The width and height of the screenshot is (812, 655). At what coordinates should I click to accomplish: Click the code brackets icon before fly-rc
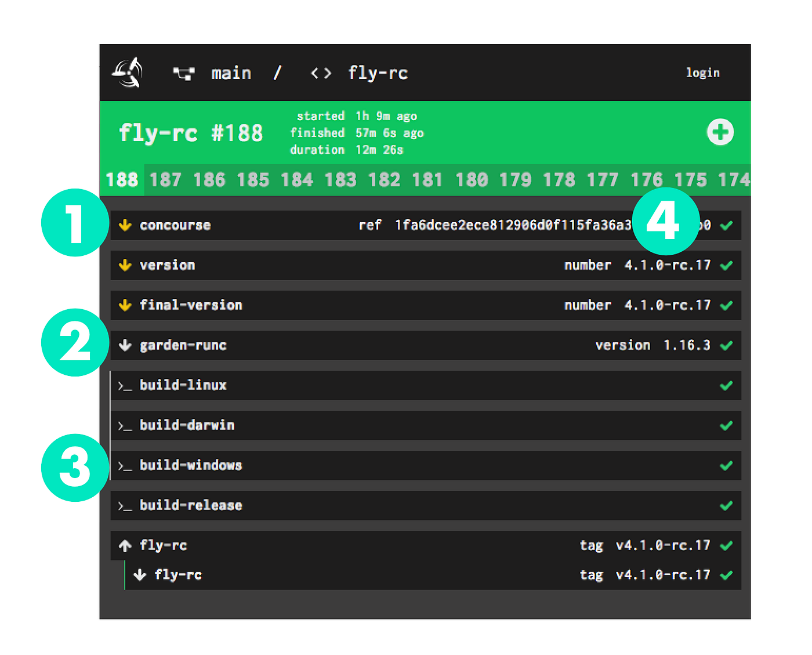pyautogui.click(x=321, y=73)
